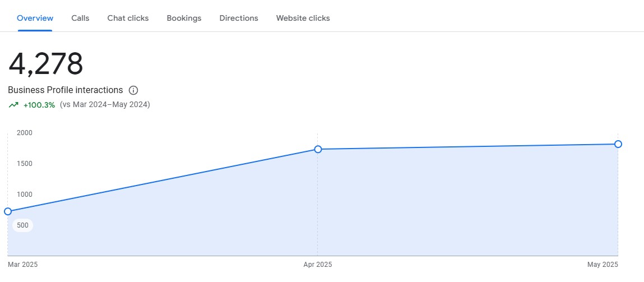The image size is (644, 282).
Task: Click the Apr 2025 x-axis label
Action: 317,265
